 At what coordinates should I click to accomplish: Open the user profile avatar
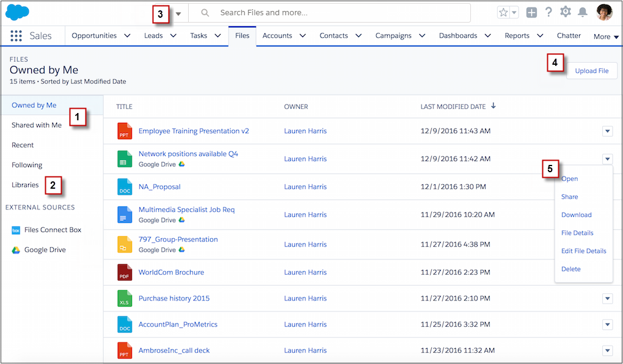coord(604,12)
